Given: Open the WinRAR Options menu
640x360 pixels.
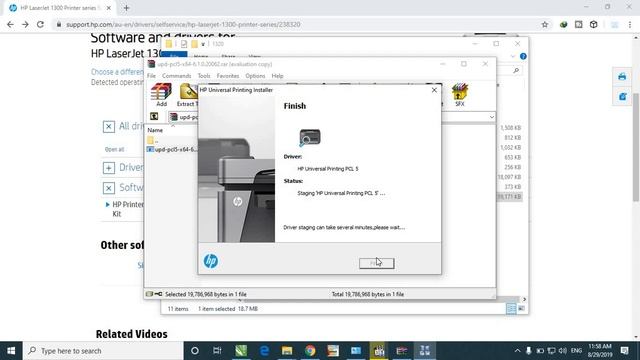Looking at the screenshot, I should 255,76.
